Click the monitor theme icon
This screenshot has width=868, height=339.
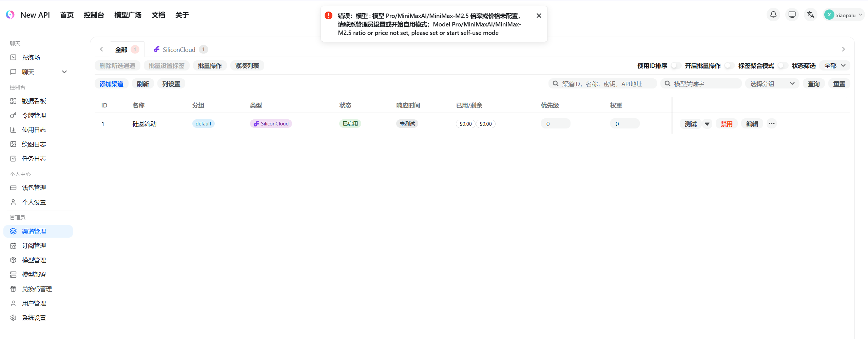(792, 15)
